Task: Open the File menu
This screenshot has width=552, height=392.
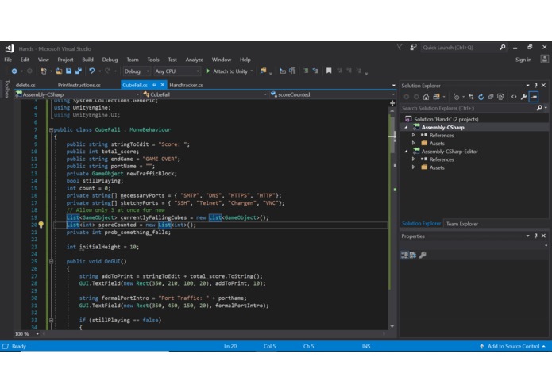Action: 8,60
